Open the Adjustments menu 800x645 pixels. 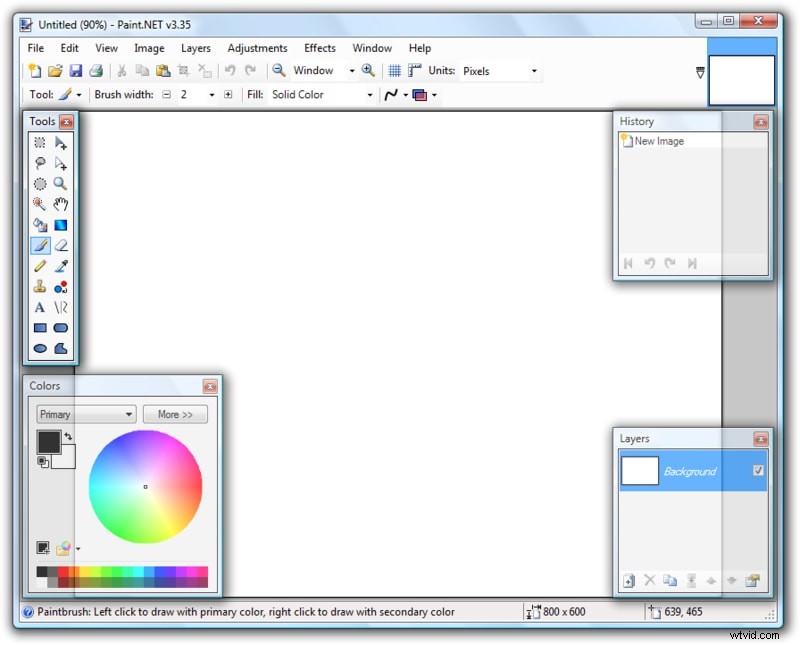(x=257, y=47)
